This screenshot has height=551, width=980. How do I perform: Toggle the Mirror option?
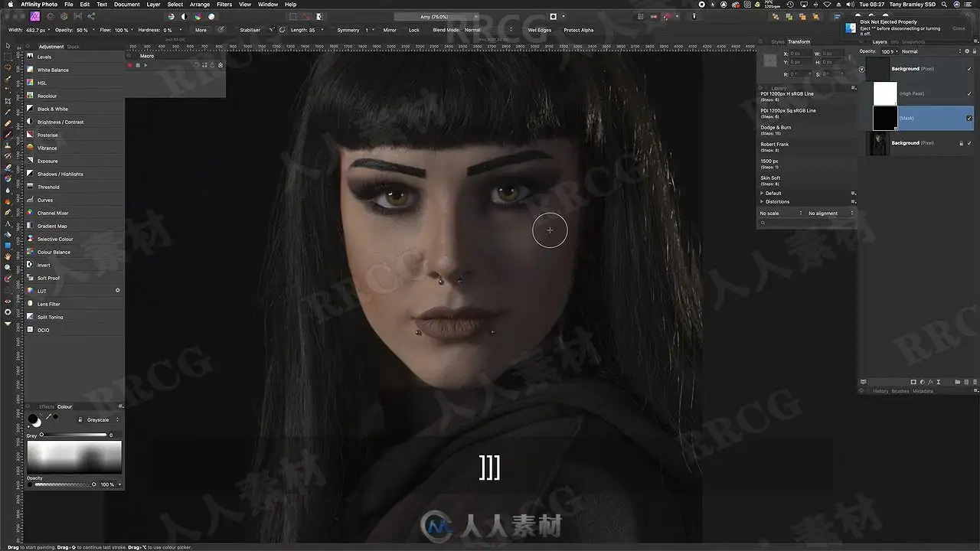point(390,30)
